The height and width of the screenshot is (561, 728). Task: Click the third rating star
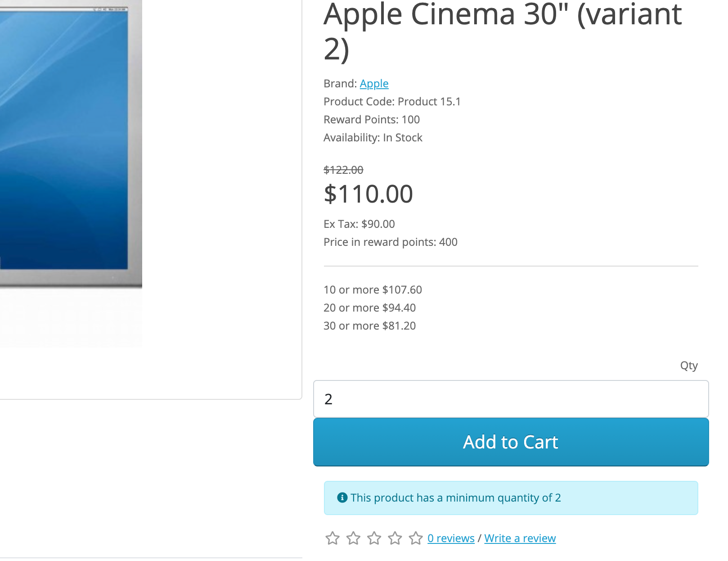pos(374,538)
